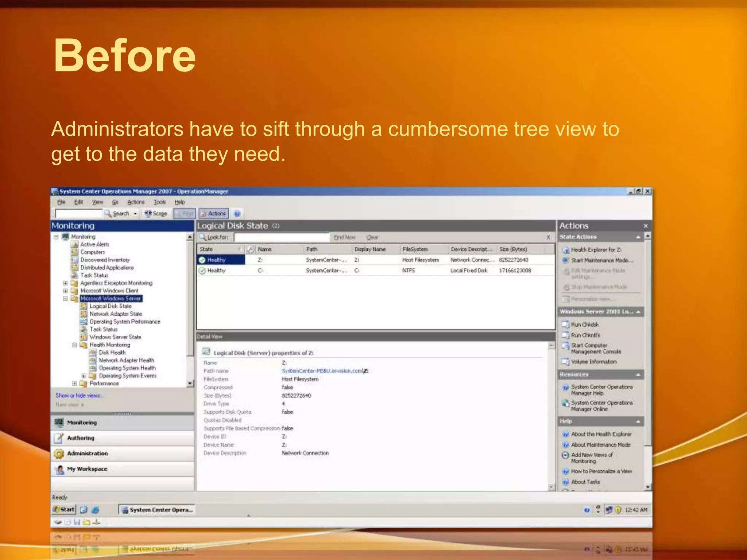Collapse the State Actions section header
Viewport: 747px width, 560px height.
(638, 237)
